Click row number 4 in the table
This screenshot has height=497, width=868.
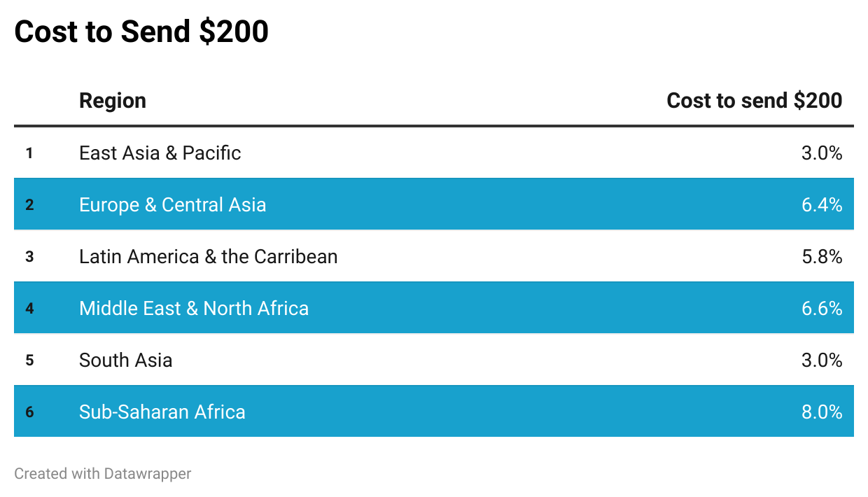click(x=29, y=308)
